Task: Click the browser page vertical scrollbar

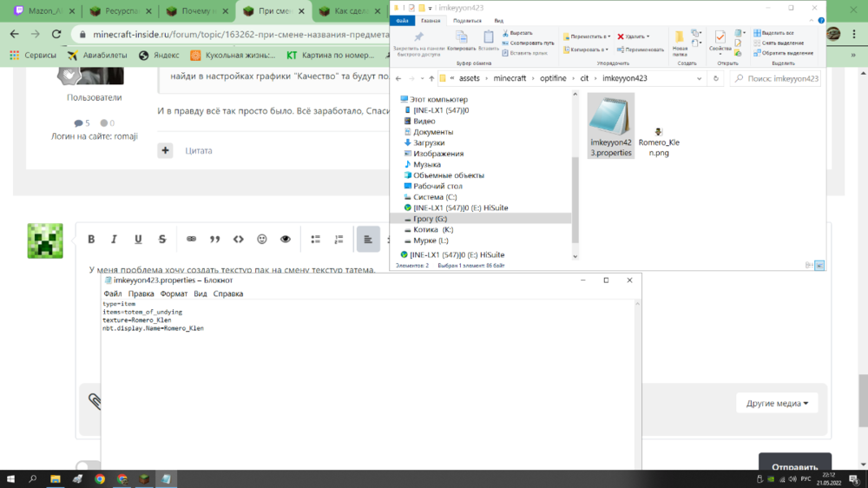Action: [x=863, y=400]
